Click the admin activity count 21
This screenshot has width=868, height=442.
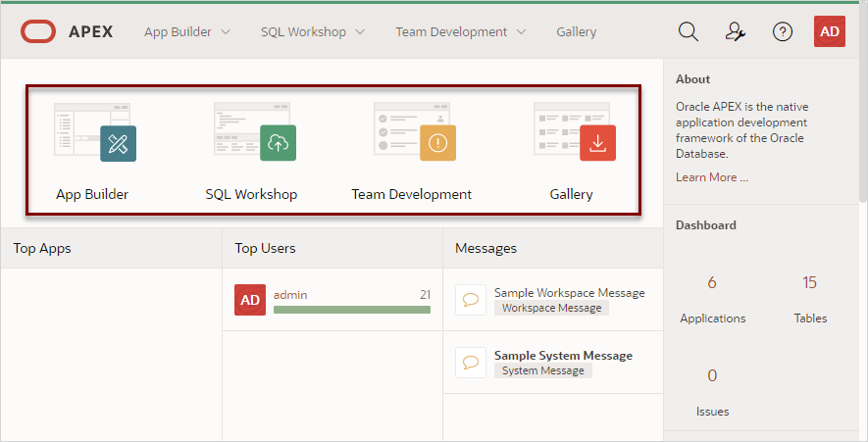click(425, 295)
